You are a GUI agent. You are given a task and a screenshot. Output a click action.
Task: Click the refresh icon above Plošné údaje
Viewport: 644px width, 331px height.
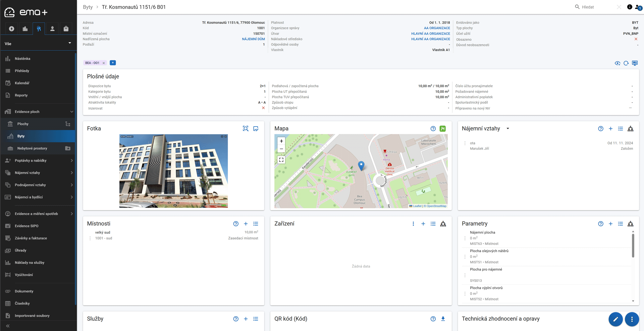point(626,63)
